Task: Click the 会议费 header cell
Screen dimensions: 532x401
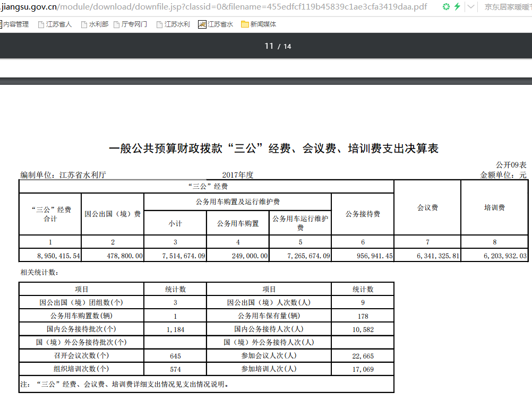Action: [x=427, y=208]
